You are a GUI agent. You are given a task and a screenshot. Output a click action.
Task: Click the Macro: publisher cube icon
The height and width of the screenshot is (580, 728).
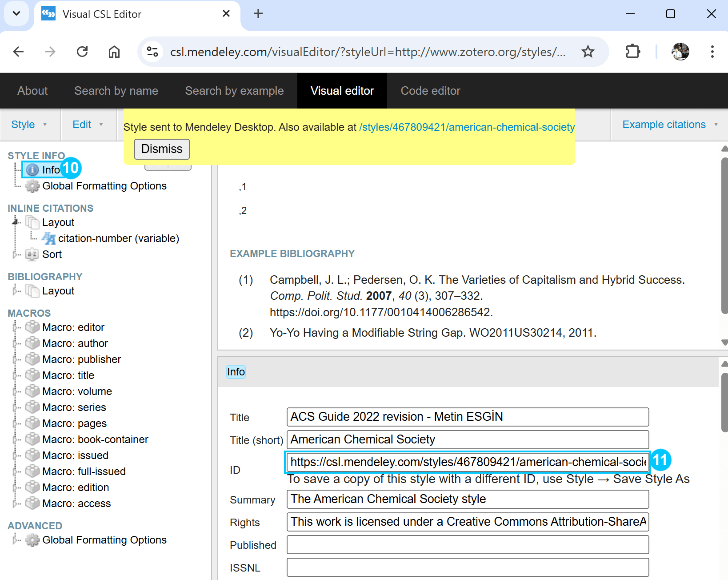click(32, 359)
